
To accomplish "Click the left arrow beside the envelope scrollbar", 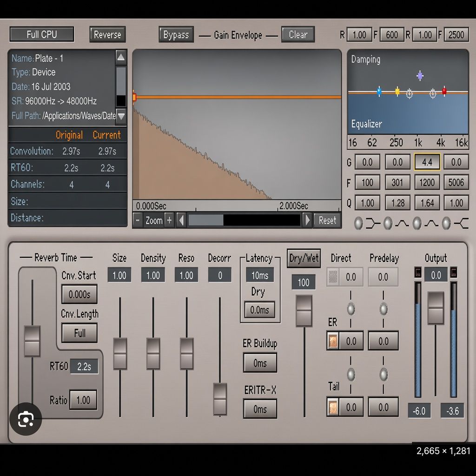I will click(x=181, y=220).
